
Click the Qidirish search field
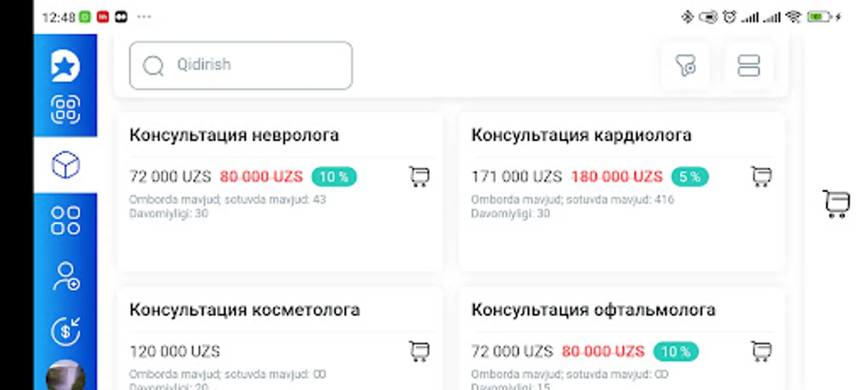(x=241, y=65)
